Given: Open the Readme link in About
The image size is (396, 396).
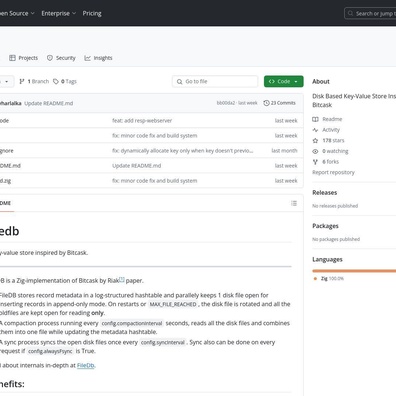Looking at the screenshot, I should pos(332,119).
